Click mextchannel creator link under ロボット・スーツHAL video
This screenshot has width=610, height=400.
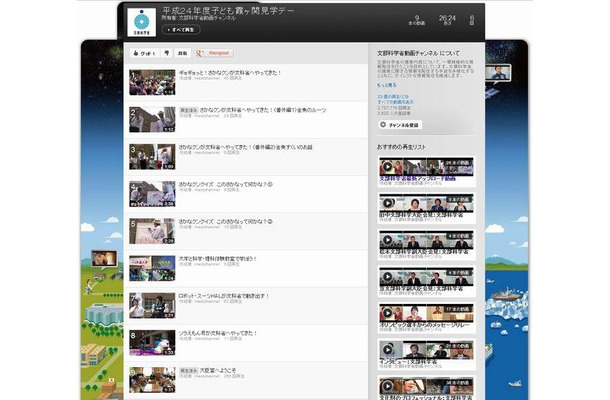coord(207,302)
